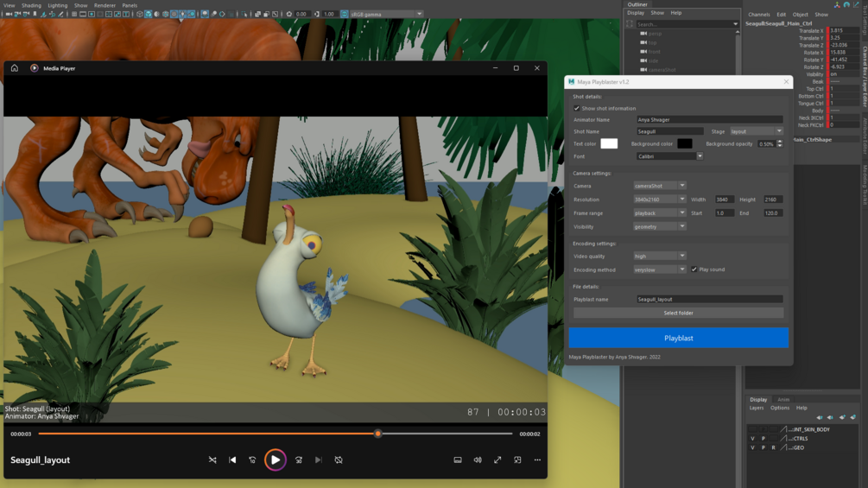Open the Resolution dropdown showing 3840x2160
Viewport: 868px width, 488px height.
[660, 200]
